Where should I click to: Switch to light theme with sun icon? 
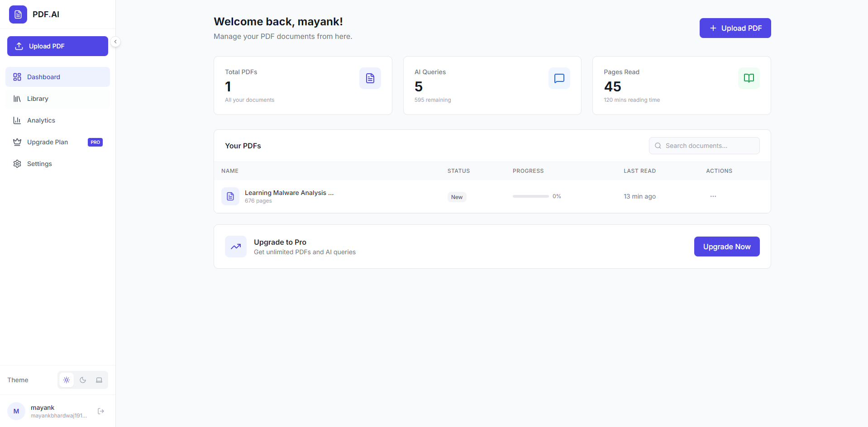click(67, 380)
